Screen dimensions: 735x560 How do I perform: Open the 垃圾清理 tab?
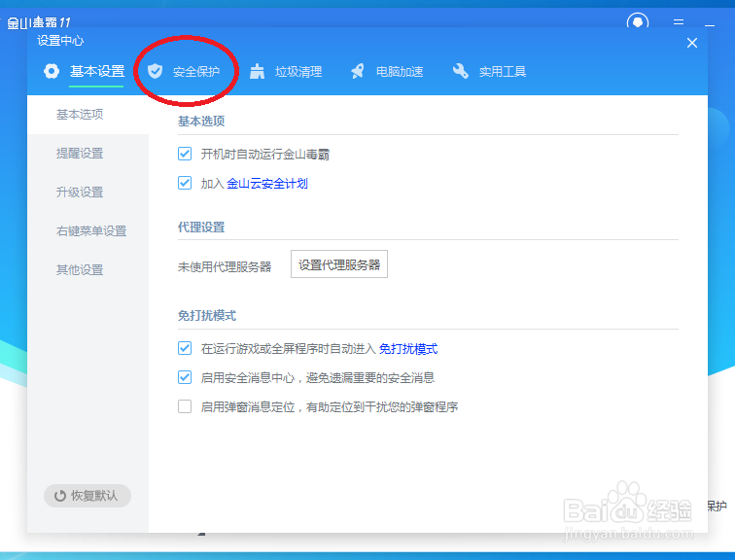coord(298,72)
